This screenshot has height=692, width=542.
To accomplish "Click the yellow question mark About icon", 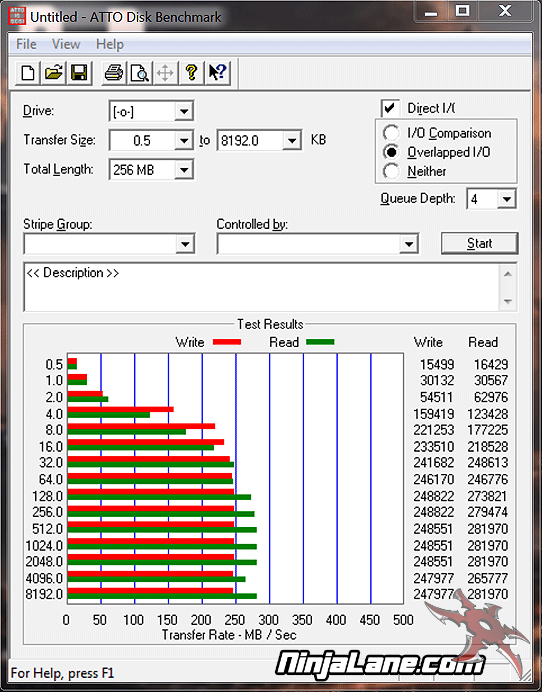I will coord(191,73).
